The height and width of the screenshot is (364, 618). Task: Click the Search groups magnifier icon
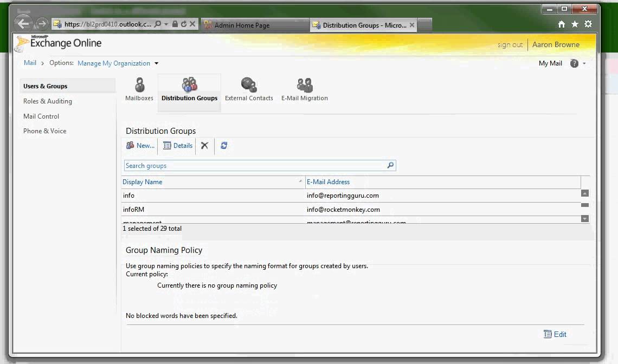390,165
